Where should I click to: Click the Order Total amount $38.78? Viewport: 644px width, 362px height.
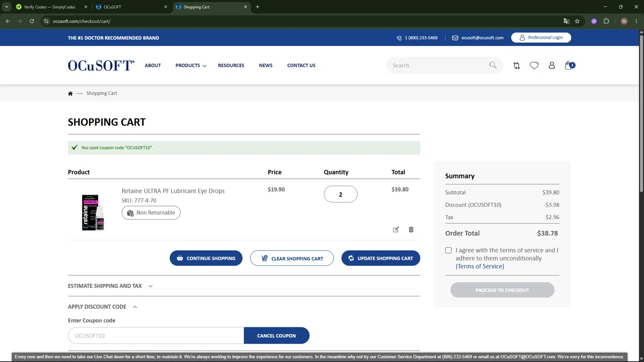pyautogui.click(x=547, y=233)
